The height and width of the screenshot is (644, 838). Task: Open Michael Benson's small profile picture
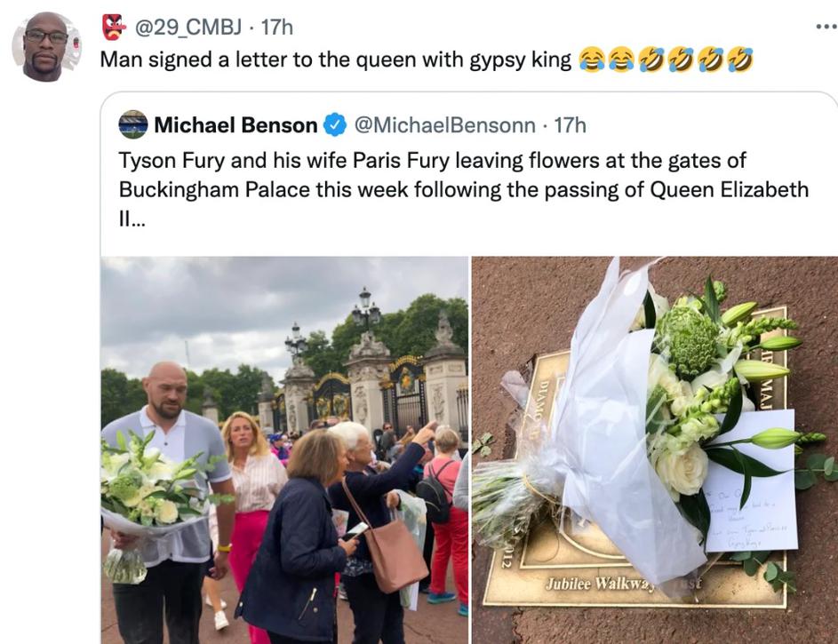click(x=133, y=125)
